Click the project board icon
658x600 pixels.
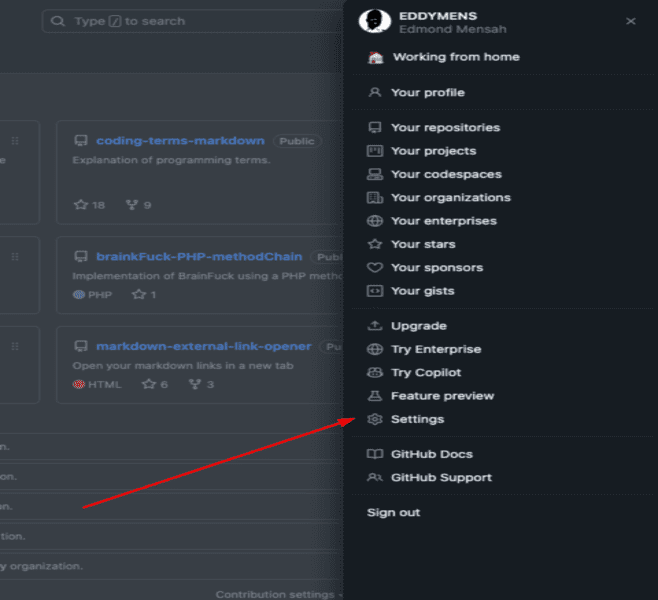click(x=375, y=151)
